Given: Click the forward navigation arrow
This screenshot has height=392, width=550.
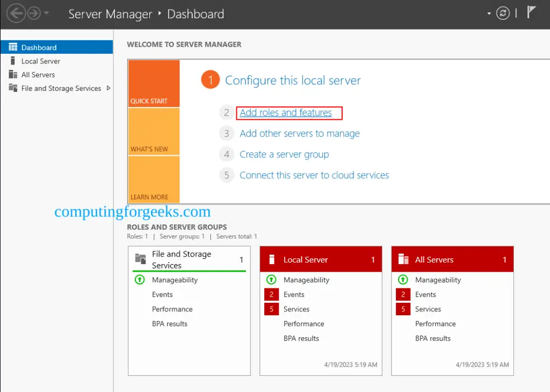Looking at the screenshot, I should 34,13.
